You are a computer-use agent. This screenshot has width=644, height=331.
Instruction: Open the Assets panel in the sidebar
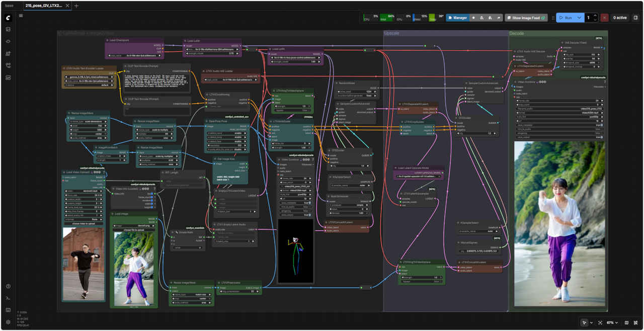tap(8, 29)
